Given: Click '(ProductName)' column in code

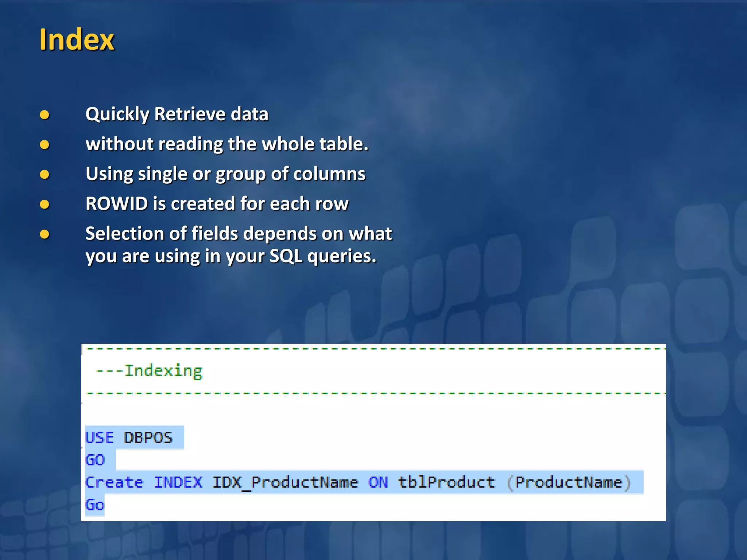Looking at the screenshot, I should (x=569, y=483).
